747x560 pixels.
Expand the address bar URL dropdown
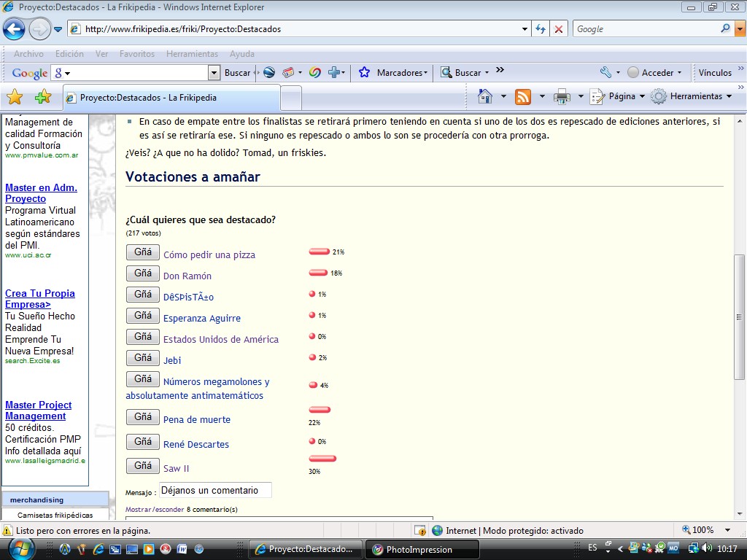click(x=525, y=29)
